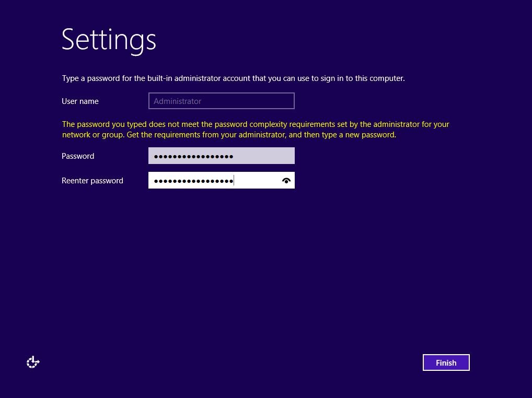Click the built-in administrator account instruction text

click(234, 78)
